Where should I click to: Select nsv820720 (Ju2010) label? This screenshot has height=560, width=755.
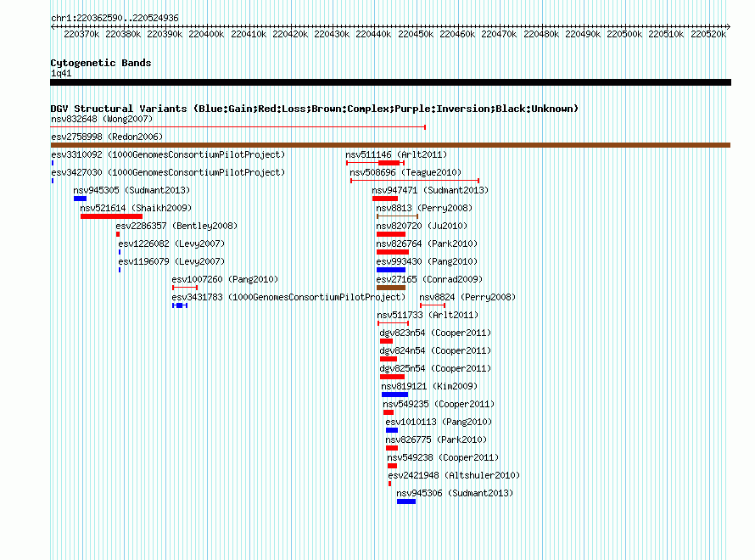click(422, 226)
